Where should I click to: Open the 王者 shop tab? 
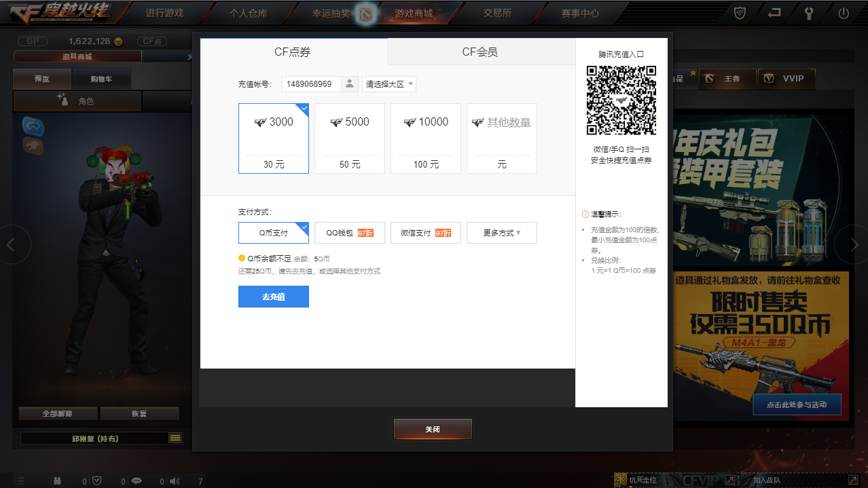pyautogui.click(x=728, y=79)
